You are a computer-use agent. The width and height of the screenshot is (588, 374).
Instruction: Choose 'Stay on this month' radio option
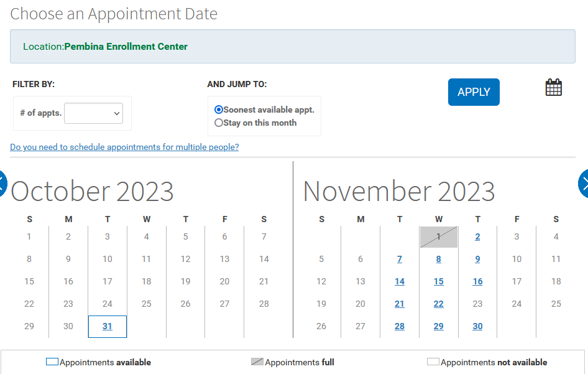219,123
